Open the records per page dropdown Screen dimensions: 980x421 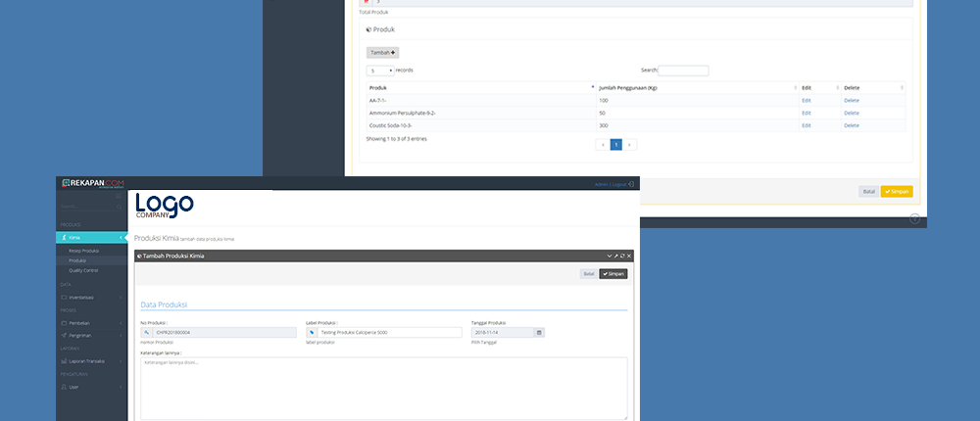[x=380, y=70]
